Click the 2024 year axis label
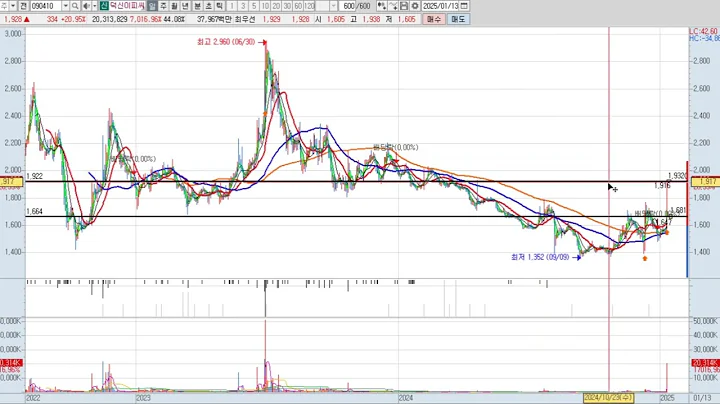This screenshot has height=404, width=720. (406, 398)
